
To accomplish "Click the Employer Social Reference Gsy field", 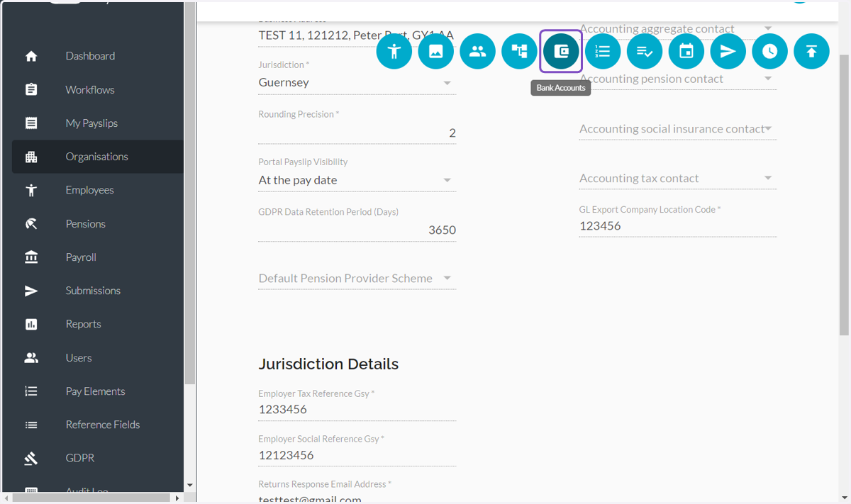I will coord(357,455).
